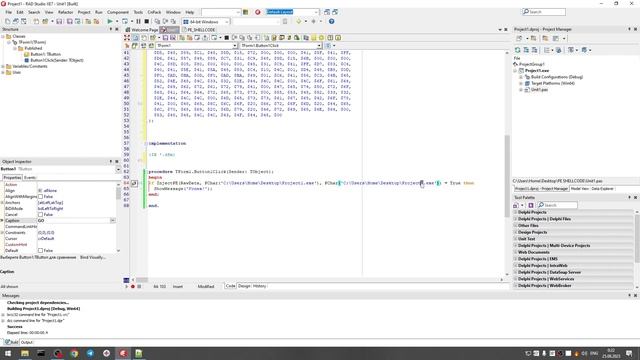Screen dimensions: 640x360
Task: Open Chrome from the taskbar
Action: pyautogui.click(x=74, y=353)
